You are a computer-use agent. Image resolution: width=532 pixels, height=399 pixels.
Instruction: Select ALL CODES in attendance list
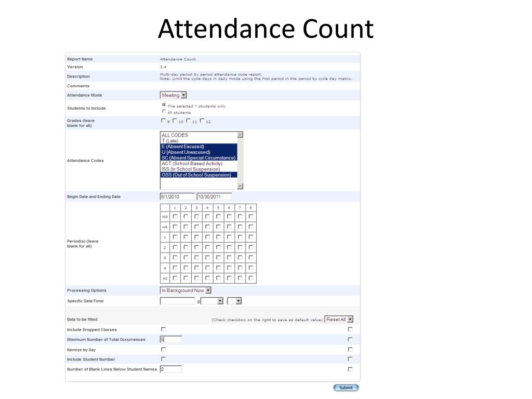pos(198,135)
